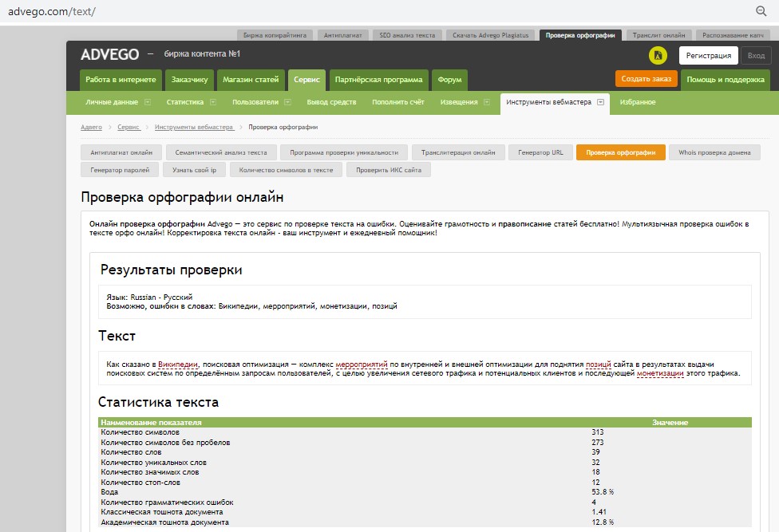The width and height of the screenshot is (779, 532).
Task: Click the browser zoom magnifier icon
Action: (761, 11)
